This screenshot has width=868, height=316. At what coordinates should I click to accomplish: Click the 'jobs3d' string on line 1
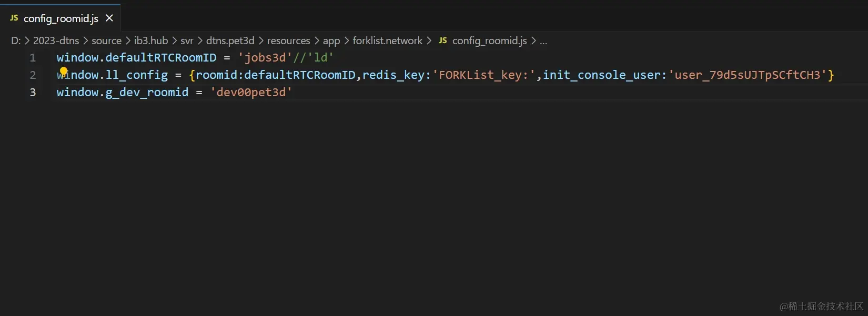(265, 58)
